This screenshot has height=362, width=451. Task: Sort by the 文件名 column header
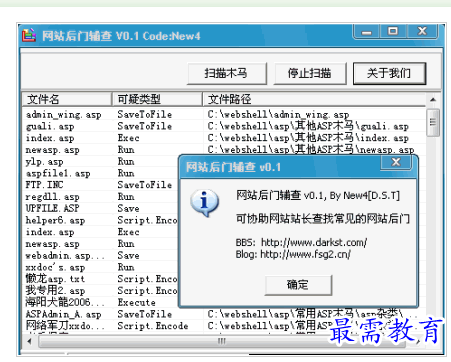67,99
